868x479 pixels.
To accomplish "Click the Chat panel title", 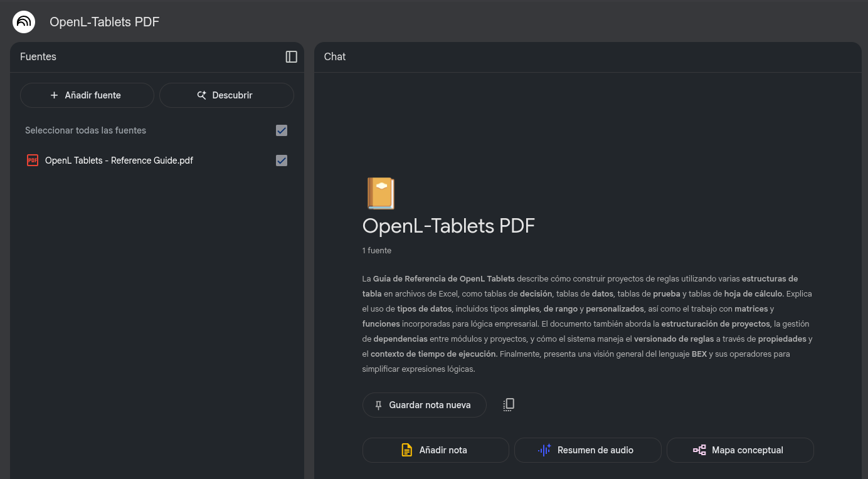I will pos(335,56).
